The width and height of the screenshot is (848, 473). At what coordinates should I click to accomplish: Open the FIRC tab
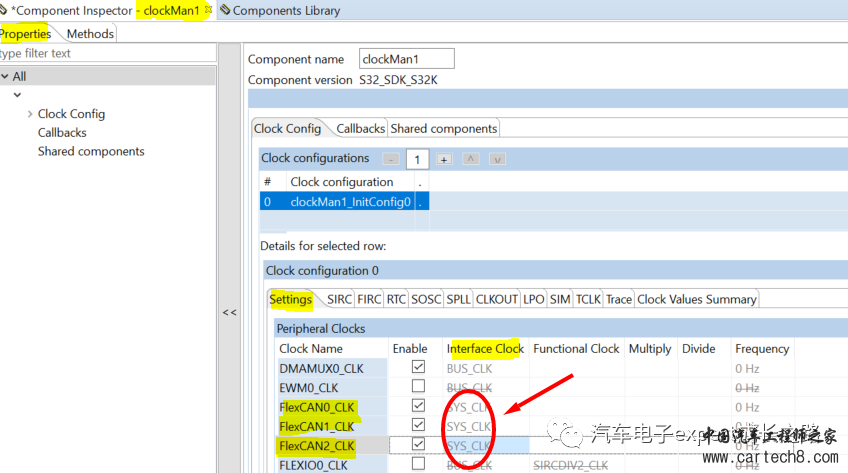[x=369, y=299]
